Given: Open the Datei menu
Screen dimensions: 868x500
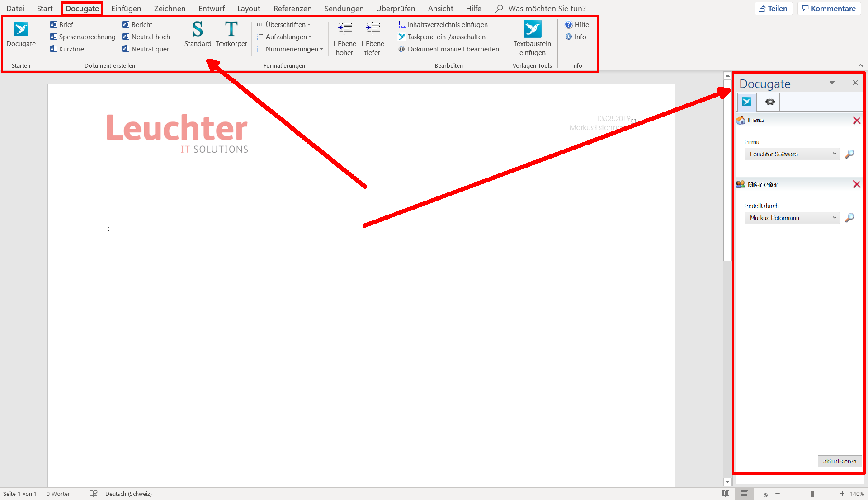Looking at the screenshot, I should pos(15,9).
